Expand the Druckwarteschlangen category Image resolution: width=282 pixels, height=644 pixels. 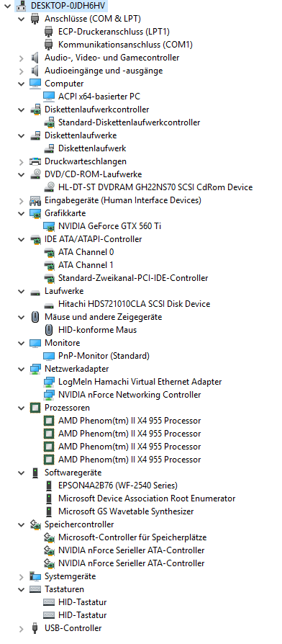pyautogui.click(x=22, y=161)
